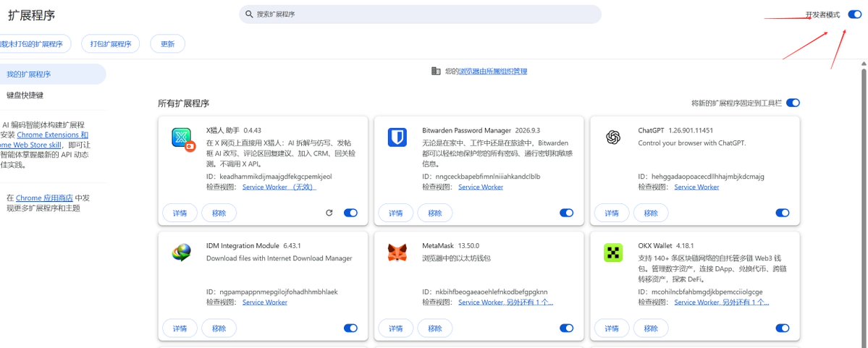Reload the X猎人 助手 extension
Screen dimensions: 868x348
pyautogui.click(x=329, y=213)
